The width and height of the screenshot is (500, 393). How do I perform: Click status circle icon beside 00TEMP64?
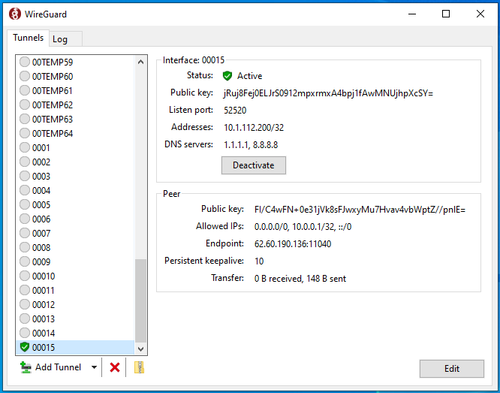(24, 133)
